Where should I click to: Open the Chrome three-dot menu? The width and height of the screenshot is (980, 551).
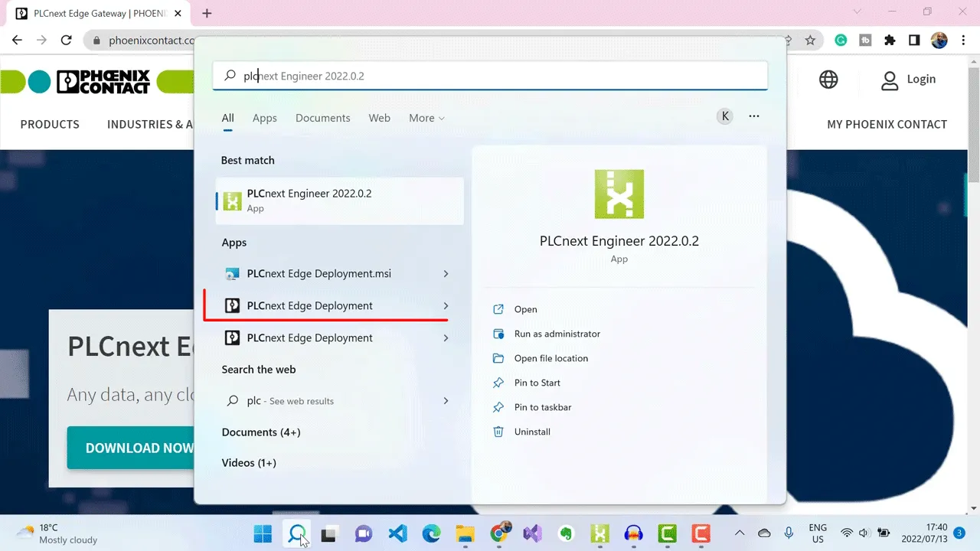tap(962, 41)
